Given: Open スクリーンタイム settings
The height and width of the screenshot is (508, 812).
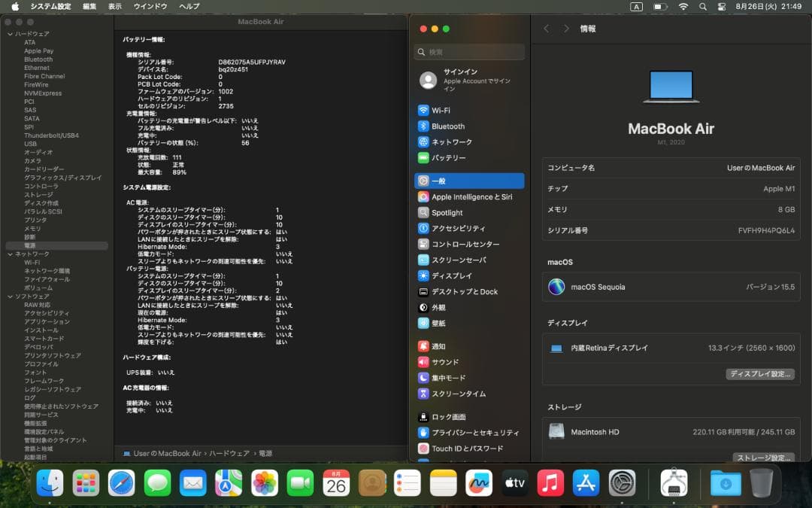Looking at the screenshot, I should tap(469, 394).
